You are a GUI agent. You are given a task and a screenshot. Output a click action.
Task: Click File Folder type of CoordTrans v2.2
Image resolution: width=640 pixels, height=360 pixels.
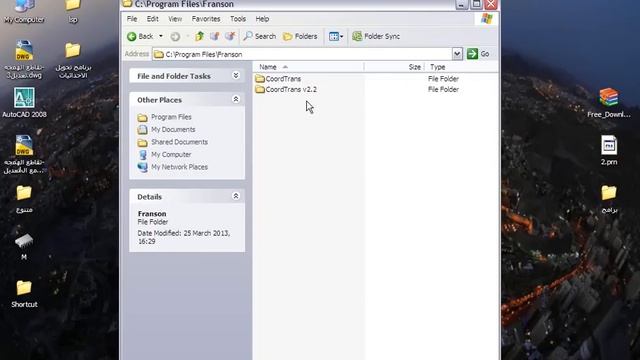[x=443, y=89]
